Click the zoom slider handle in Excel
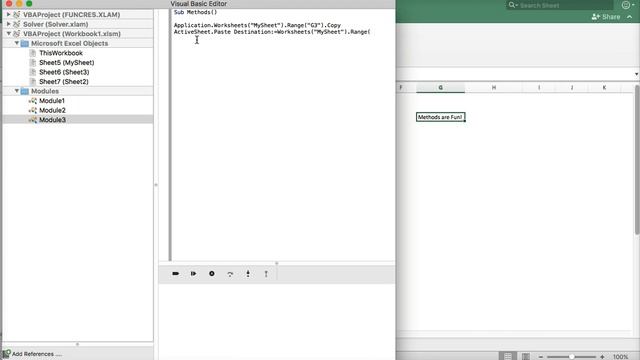Viewport: 640px width, 360px height. [x=572, y=357]
